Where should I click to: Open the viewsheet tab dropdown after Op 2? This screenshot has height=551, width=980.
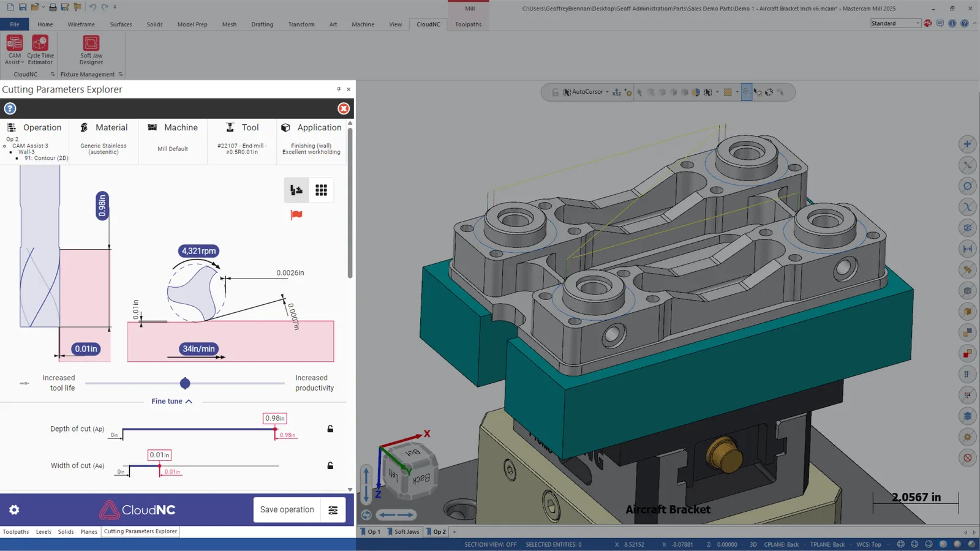[x=454, y=532]
